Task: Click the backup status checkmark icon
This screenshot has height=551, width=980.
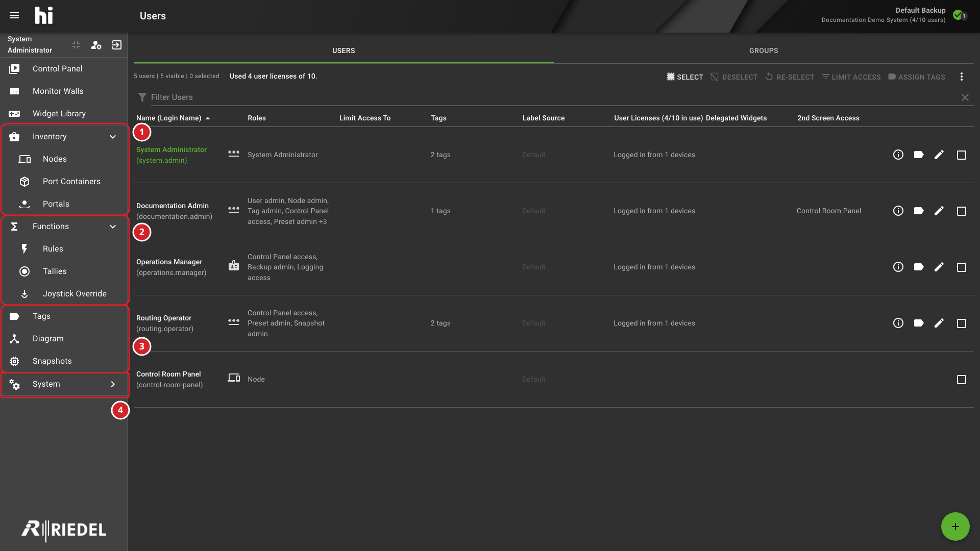Action: click(959, 15)
